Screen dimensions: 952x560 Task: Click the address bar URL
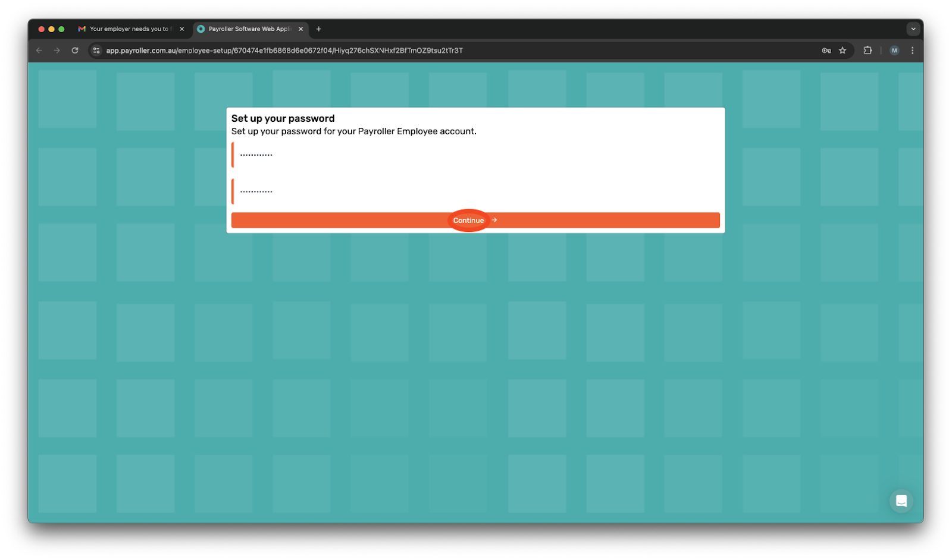[x=284, y=51]
